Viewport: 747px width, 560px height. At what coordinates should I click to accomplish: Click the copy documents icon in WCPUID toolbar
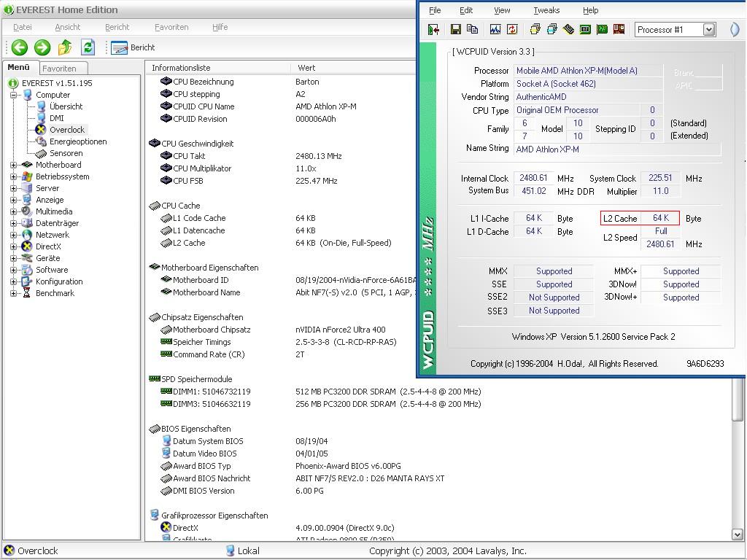click(472, 29)
